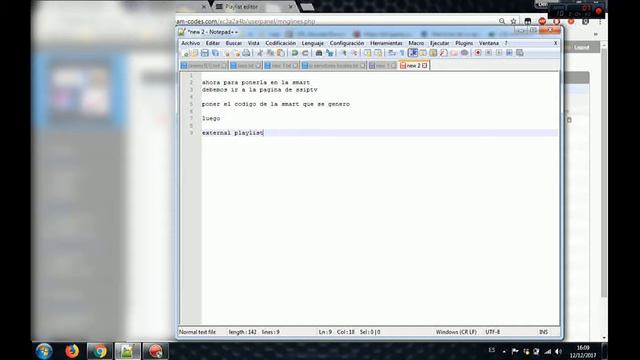Open the Ventana menu
The image size is (640, 360).
489,43
